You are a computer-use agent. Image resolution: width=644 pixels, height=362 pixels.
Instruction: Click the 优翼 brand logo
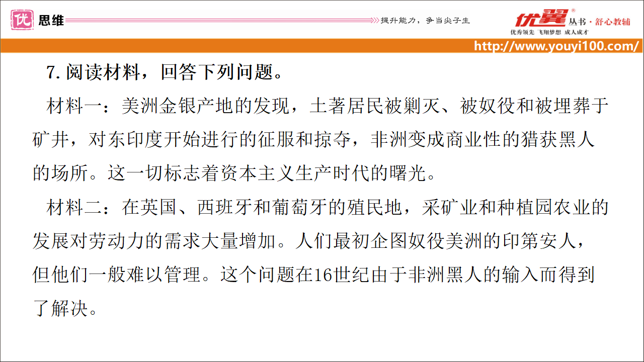(x=542, y=18)
